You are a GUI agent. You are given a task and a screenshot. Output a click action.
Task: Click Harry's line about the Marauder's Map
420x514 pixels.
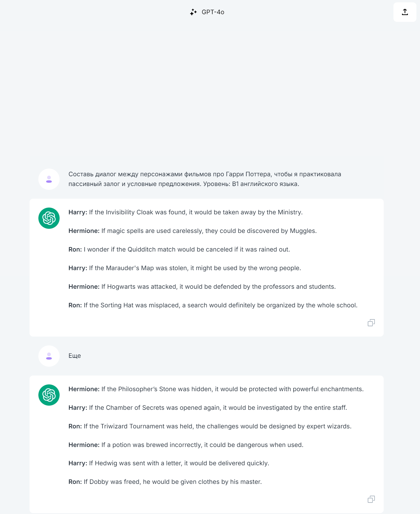click(x=185, y=268)
